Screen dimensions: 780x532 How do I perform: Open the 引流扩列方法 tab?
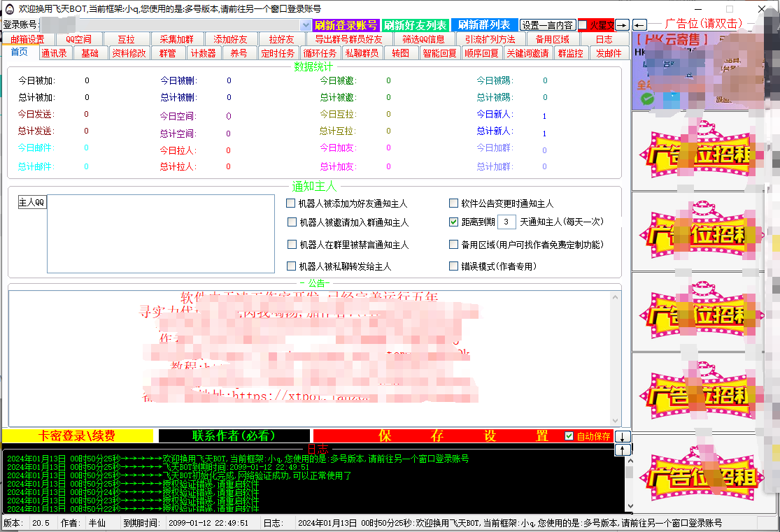tap(490, 39)
